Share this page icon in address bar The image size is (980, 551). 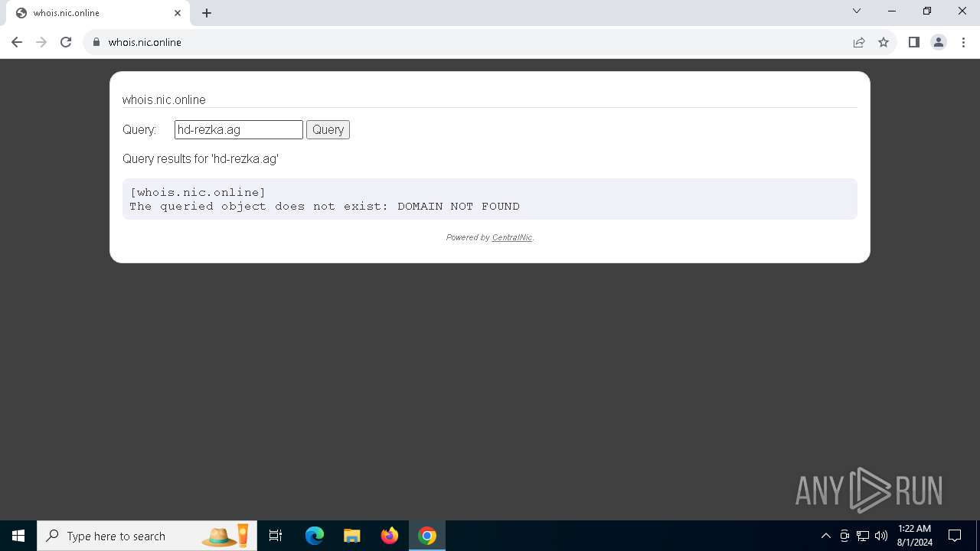pos(859,42)
